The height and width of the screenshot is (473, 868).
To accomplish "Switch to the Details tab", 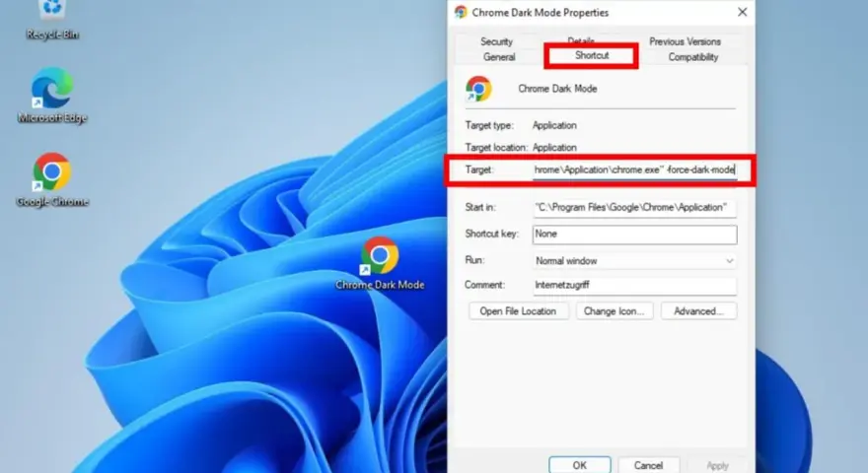I will [581, 39].
